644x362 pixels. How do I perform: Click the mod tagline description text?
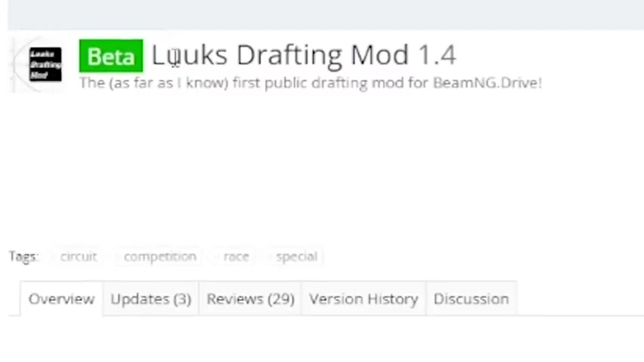(311, 83)
